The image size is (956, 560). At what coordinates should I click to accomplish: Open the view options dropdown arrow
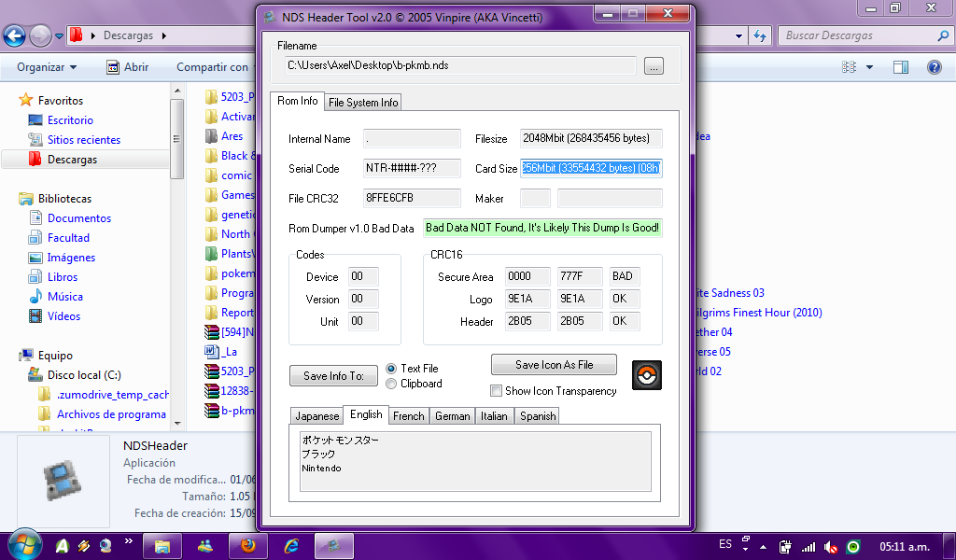pos(869,67)
